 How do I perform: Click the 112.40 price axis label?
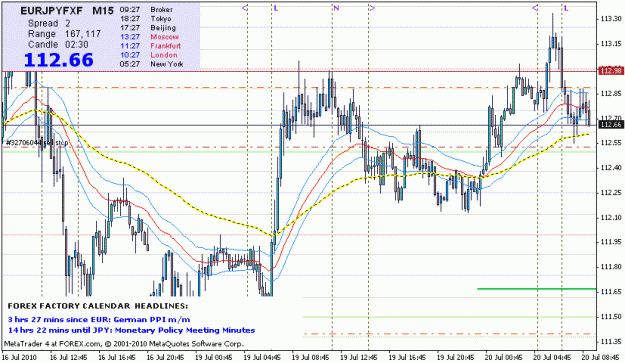pyautogui.click(x=611, y=168)
